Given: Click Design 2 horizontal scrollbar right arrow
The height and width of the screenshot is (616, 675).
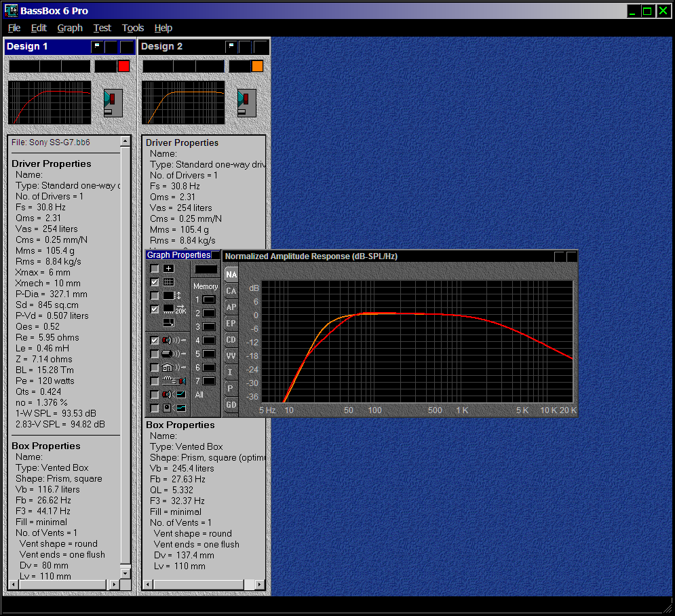Looking at the screenshot, I should (x=259, y=584).
